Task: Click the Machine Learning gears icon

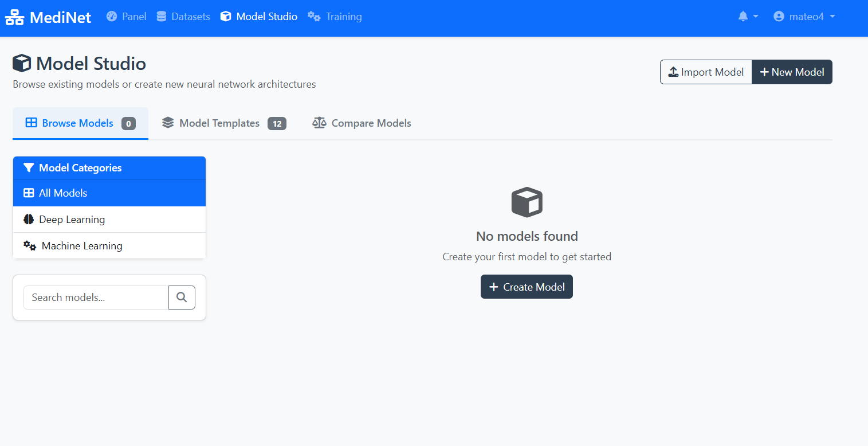Action: coord(29,245)
